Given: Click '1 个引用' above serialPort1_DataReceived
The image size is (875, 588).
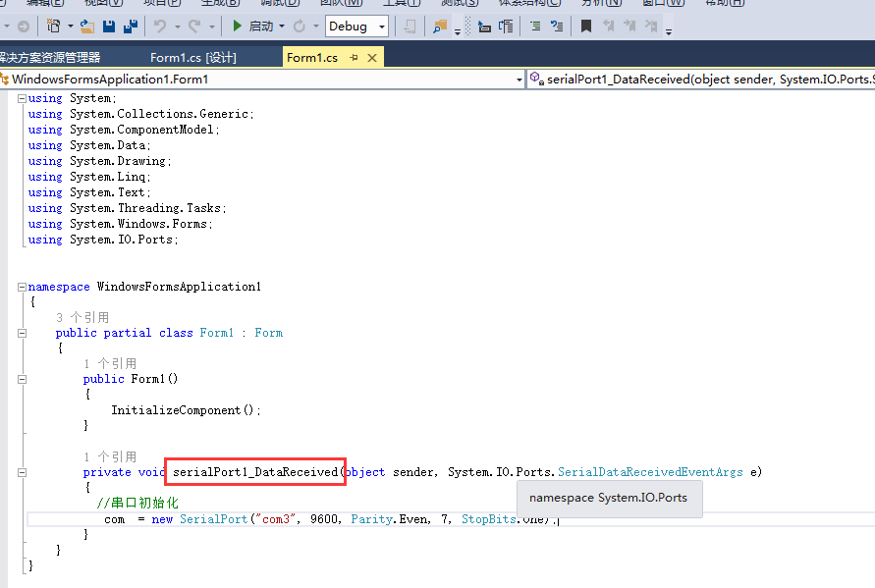Looking at the screenshot, I should click(111, 456).
